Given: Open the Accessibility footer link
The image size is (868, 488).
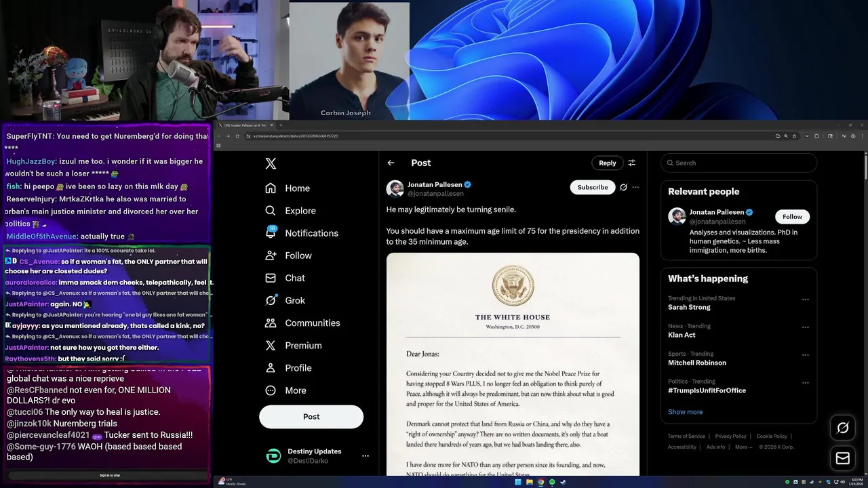Looking at the screenshot, I should click(682, 447).
